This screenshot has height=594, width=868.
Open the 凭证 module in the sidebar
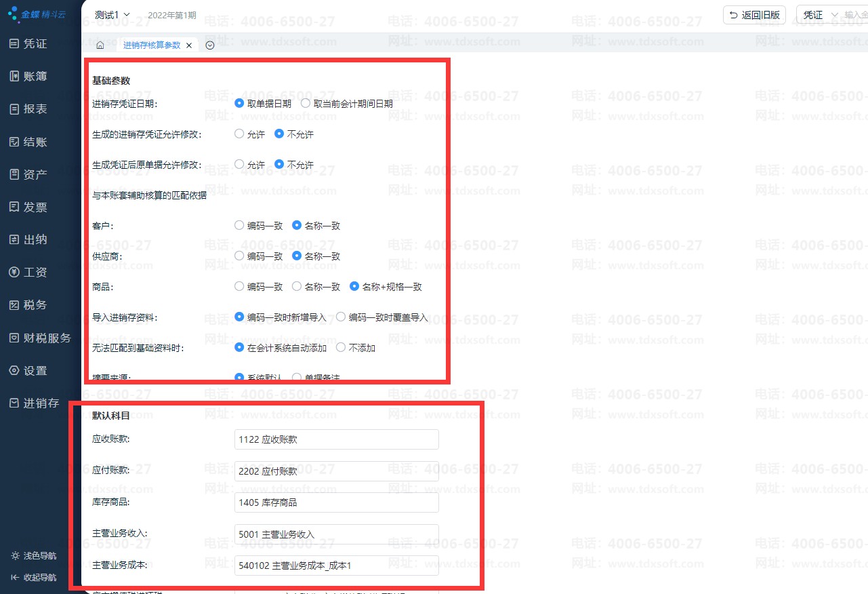coord(28,43)
